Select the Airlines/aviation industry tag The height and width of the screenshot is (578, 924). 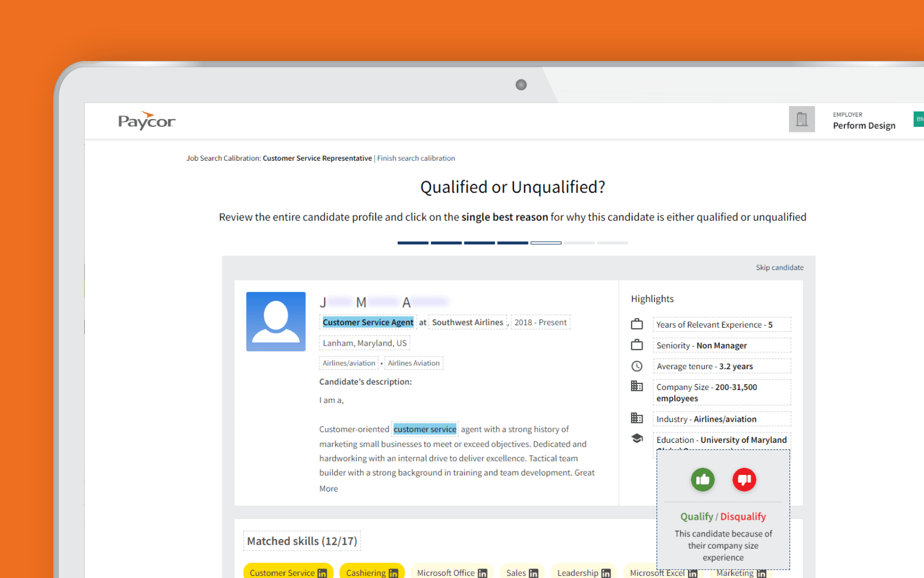[x=349, y=363]
